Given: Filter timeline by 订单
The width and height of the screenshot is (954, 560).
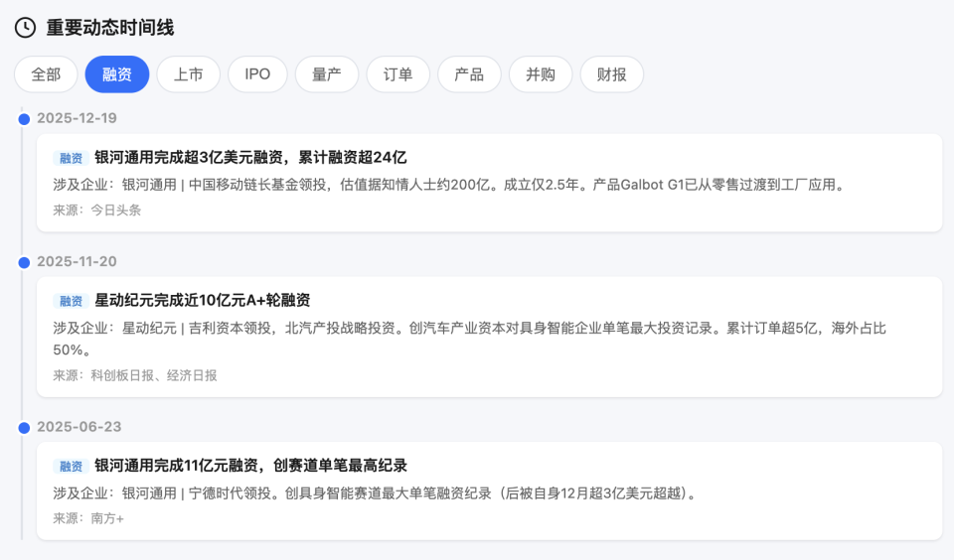Looking at the screenshot, I should 397,74.
